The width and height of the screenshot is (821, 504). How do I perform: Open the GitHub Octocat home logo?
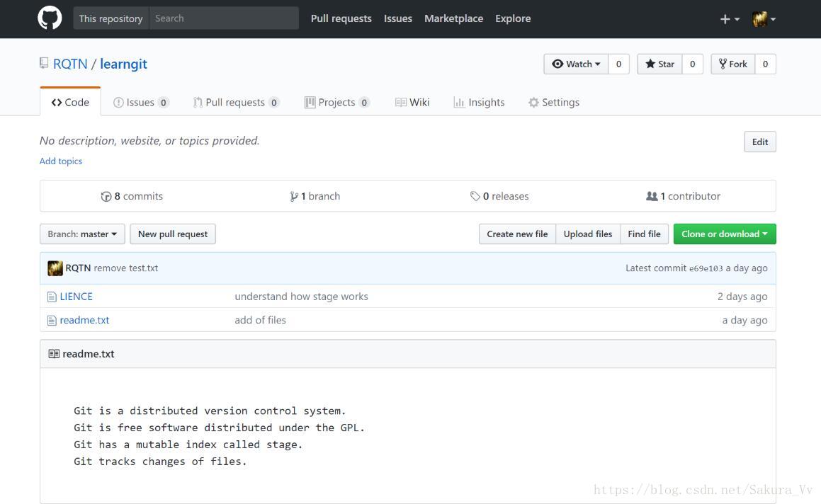(50, 18)
